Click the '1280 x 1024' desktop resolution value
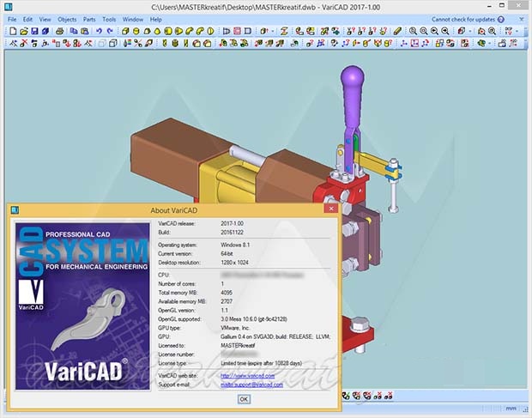 click(x=234, y=263)
